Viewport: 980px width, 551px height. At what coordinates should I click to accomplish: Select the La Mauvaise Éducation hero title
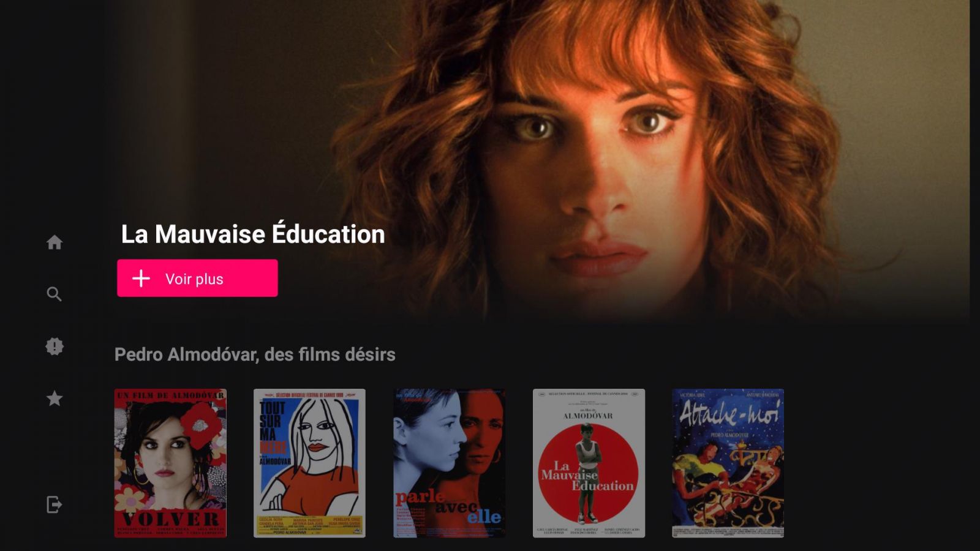253,234
